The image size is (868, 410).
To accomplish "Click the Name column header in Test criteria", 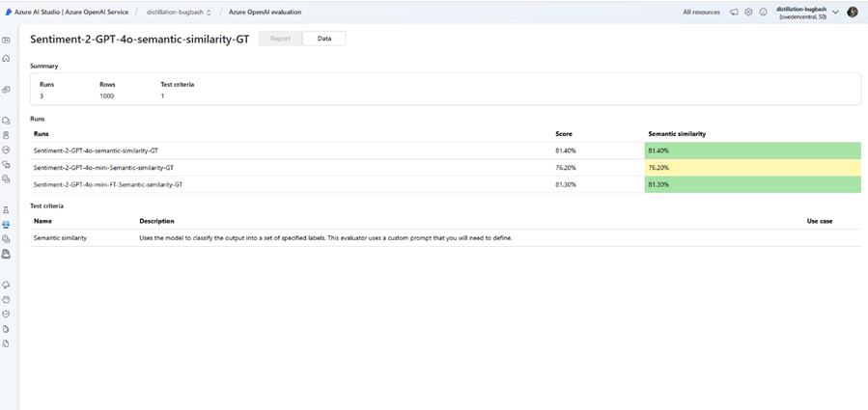I will coord(42,221).
